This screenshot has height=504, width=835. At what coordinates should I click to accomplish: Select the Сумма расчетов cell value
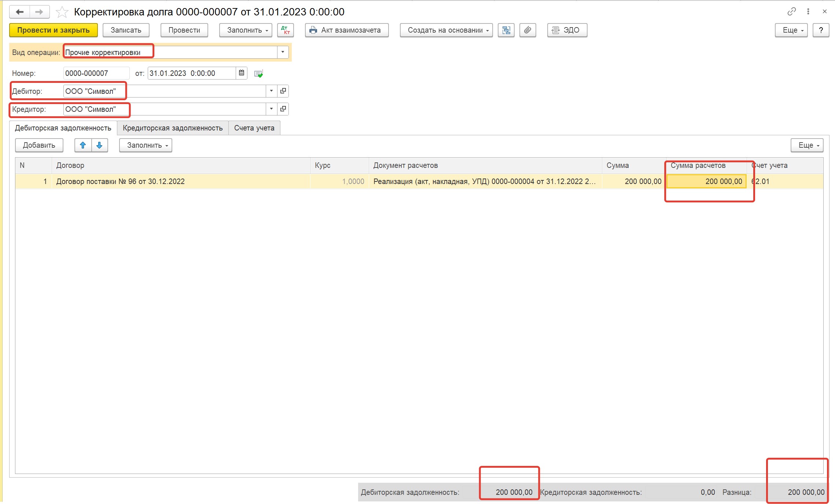coord(706,181)
